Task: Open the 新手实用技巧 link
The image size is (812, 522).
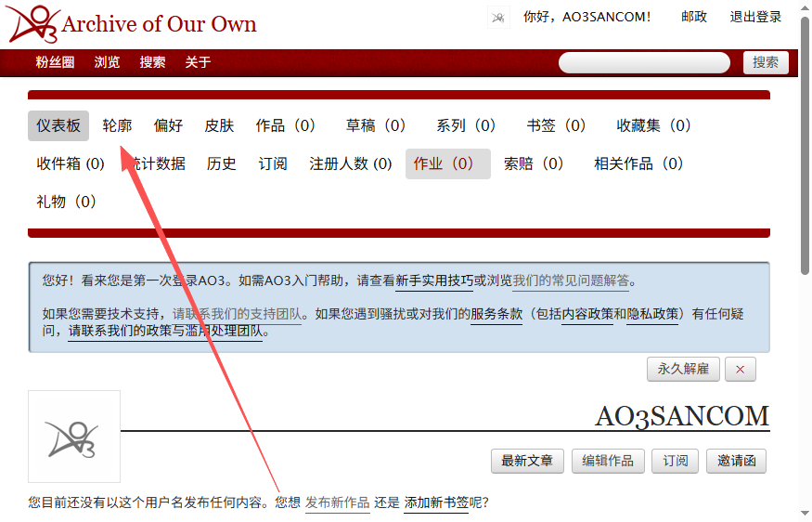Action: point(434,281)
